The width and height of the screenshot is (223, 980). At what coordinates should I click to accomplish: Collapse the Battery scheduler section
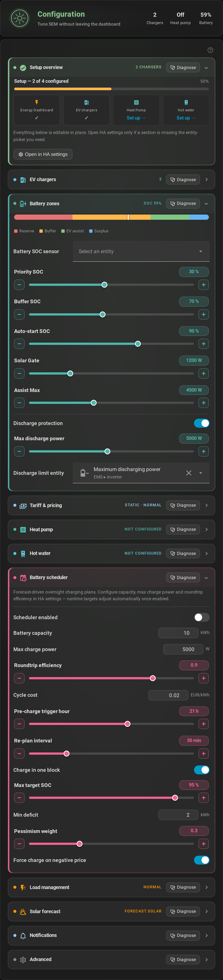[x=206, y=577]
